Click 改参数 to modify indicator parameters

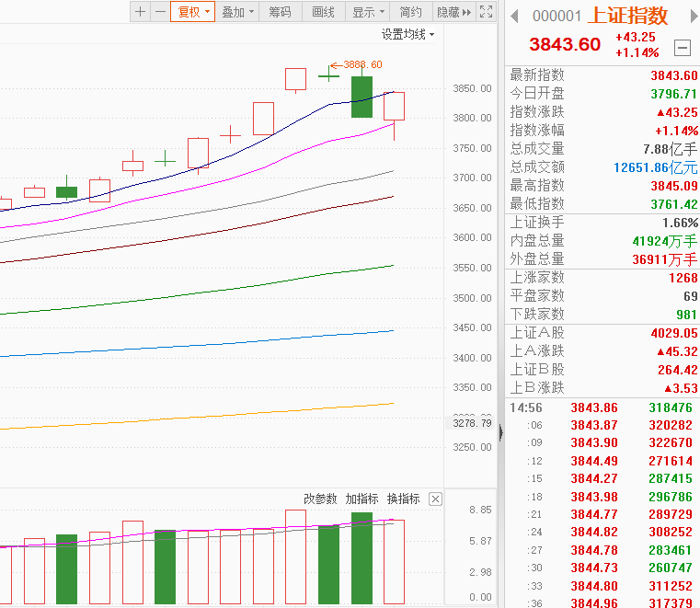(320, 499)
